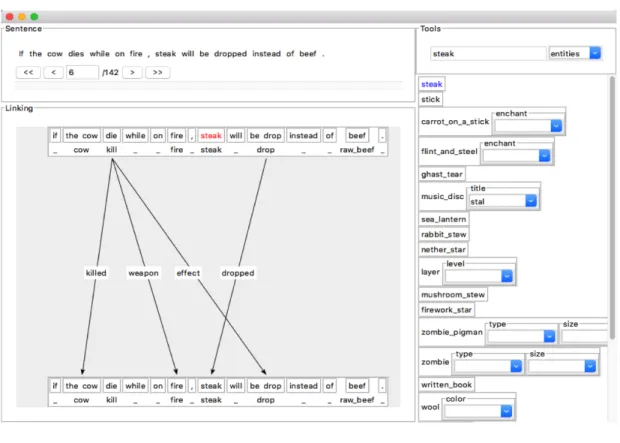Click the 'weapon' link label

point(143,273)
